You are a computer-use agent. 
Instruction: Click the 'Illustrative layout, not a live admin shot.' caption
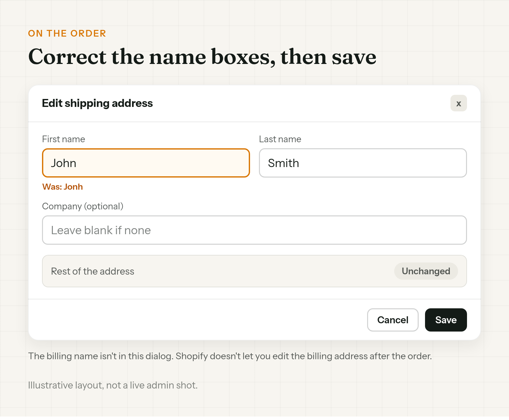coord(113,385)
